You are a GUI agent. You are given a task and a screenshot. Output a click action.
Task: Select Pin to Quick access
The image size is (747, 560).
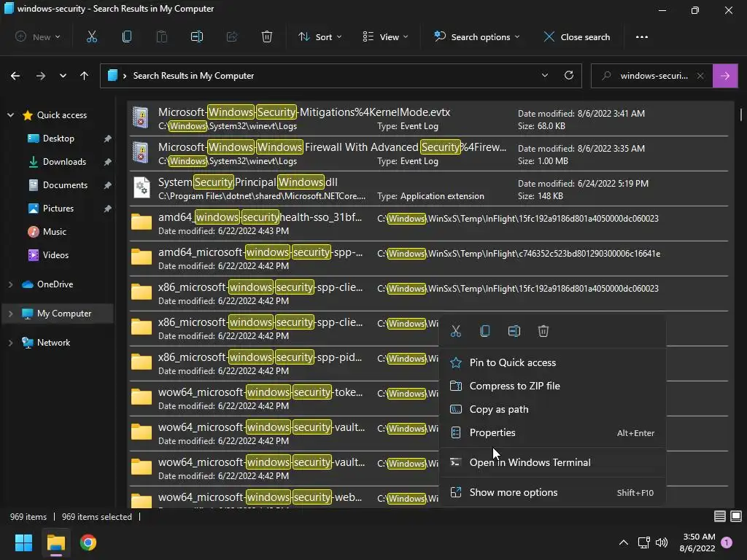coord(552,362)
